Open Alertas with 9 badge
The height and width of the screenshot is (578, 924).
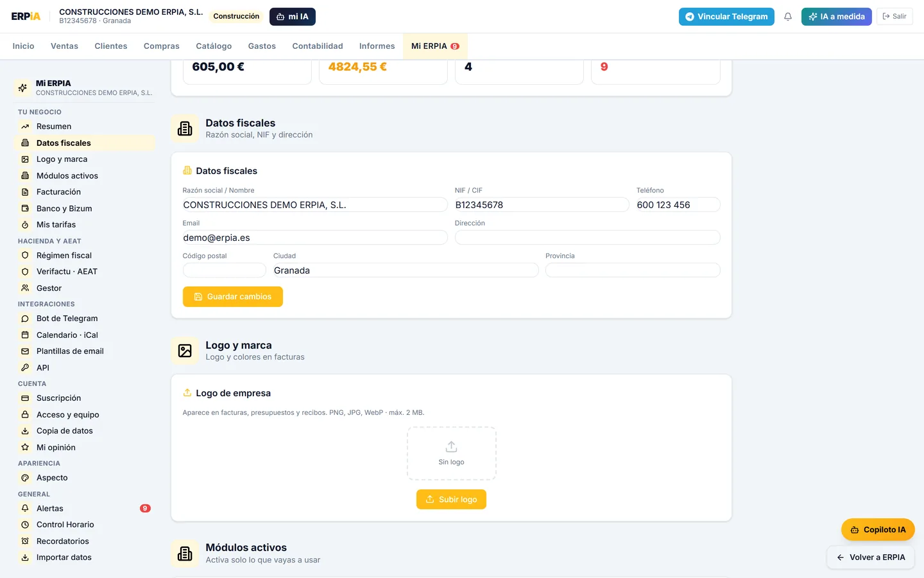84,509
